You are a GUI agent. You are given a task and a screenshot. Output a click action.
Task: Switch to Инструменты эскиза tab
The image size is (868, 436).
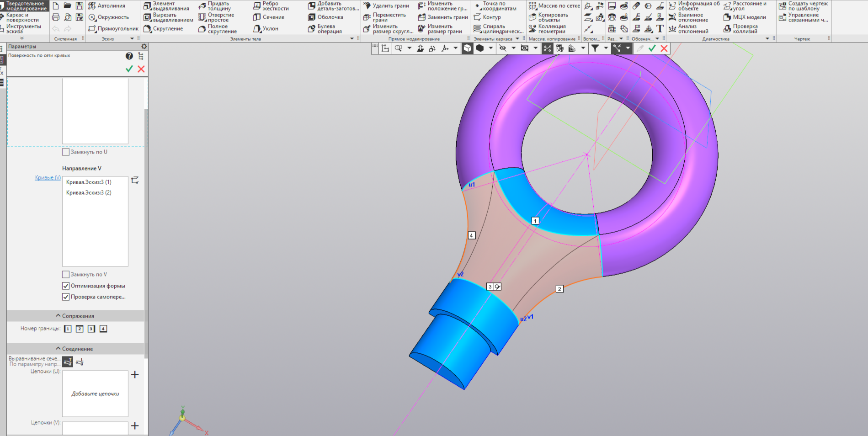click(22, 29)
